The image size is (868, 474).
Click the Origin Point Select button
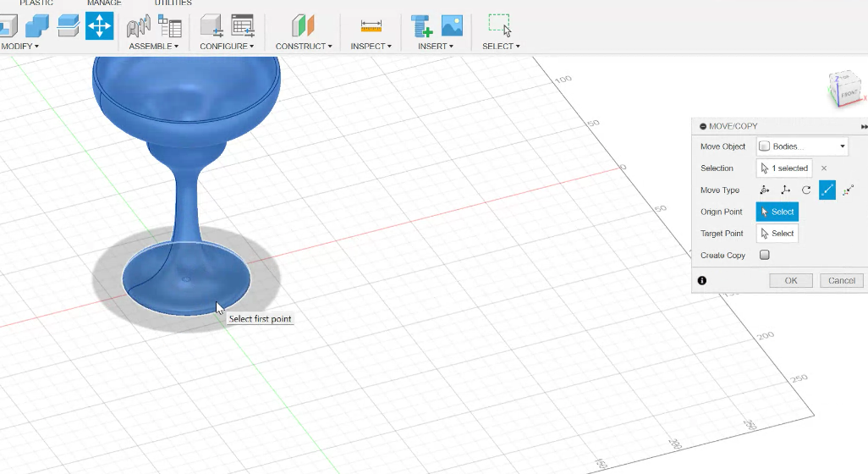[x=777, y=212]
